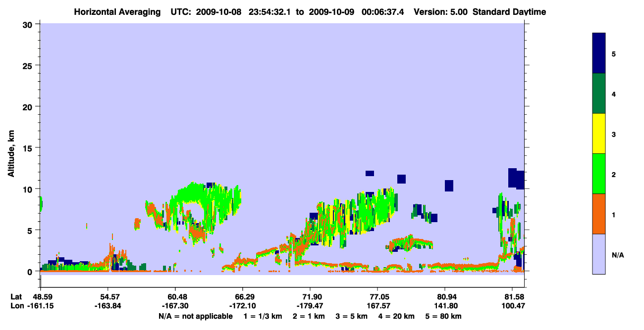
Task: Click the yellow colorbar segment labeled 3
Action: (599, 134)
